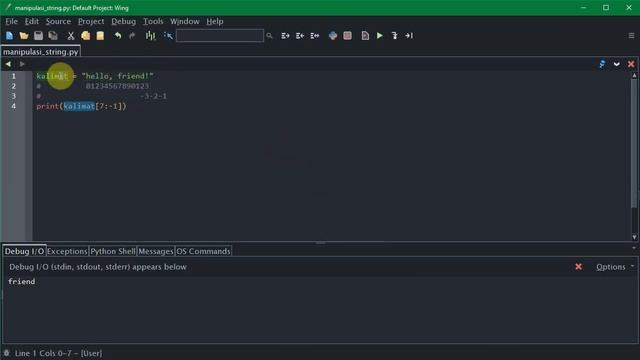Screen dimensions: 640x360
Task: Redo the last undone edit
Action: (x=132, y=36)
